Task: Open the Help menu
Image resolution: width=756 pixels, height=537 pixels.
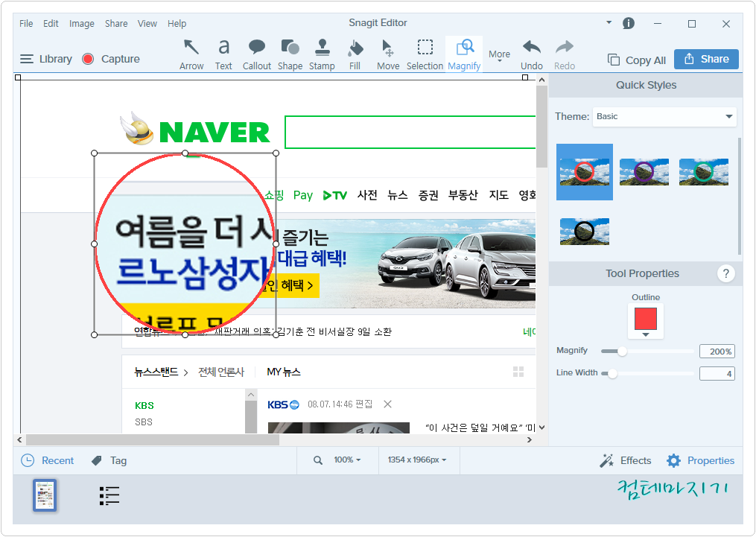Action: click(177, 24)
